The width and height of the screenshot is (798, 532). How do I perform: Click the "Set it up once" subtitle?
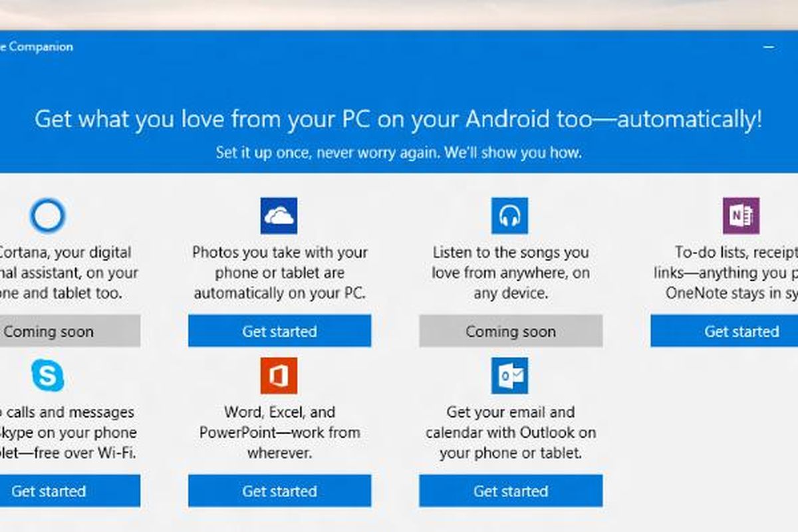[398, 152]
